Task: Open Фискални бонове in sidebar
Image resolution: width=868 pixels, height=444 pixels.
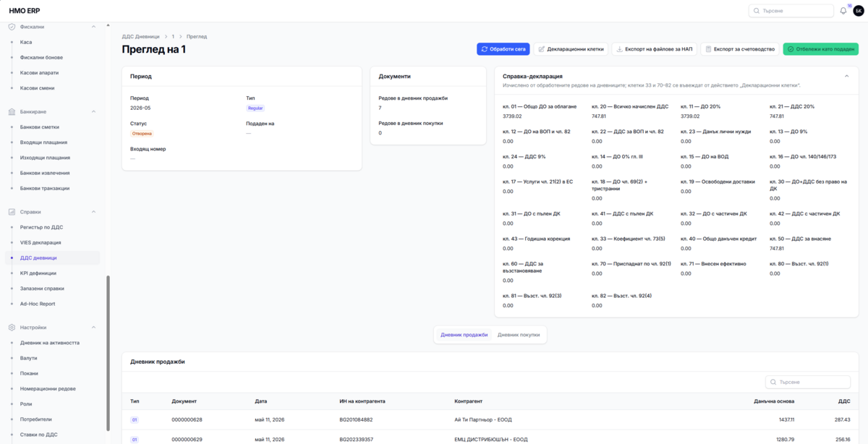Action: coord(53,57)
